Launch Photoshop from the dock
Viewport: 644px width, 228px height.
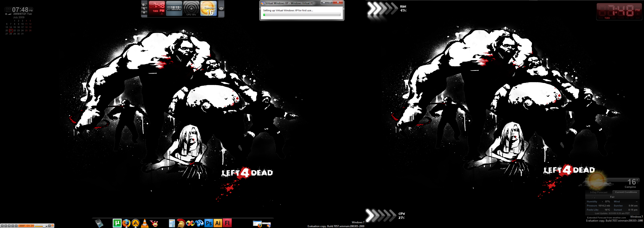[x=208, y=223]
